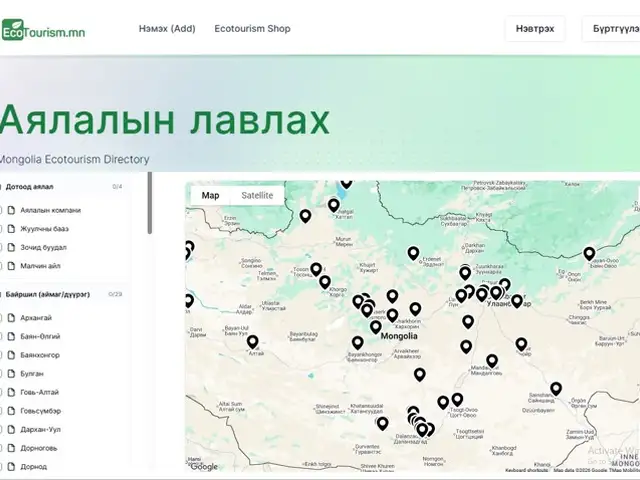Screen dimensions: 640x480
Task: Click the Малчин айл page icon
Action: click(x=11, y=266)
